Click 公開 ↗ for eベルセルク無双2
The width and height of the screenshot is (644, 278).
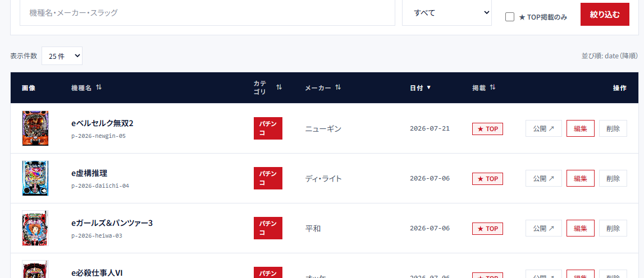pos(543,128)
